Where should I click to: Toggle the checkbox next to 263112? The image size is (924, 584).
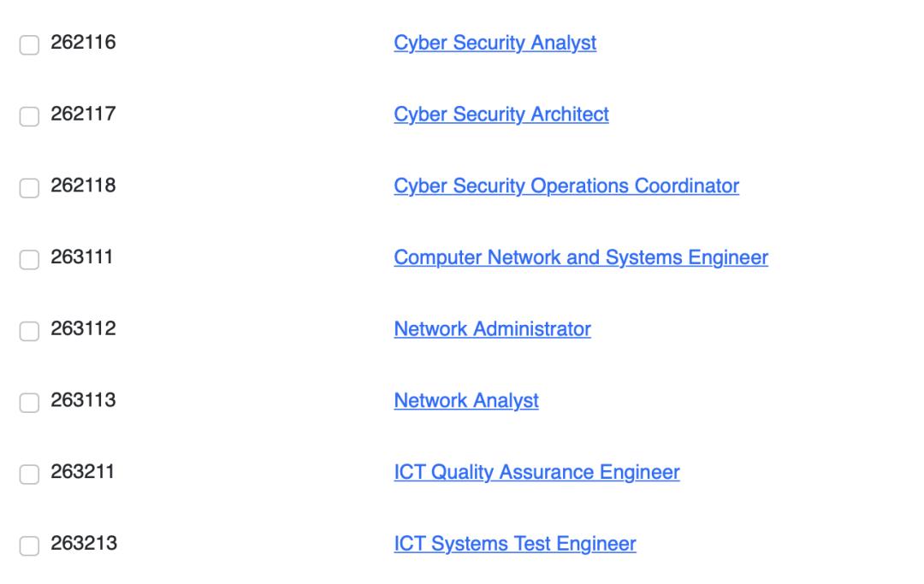pos(29,331)
